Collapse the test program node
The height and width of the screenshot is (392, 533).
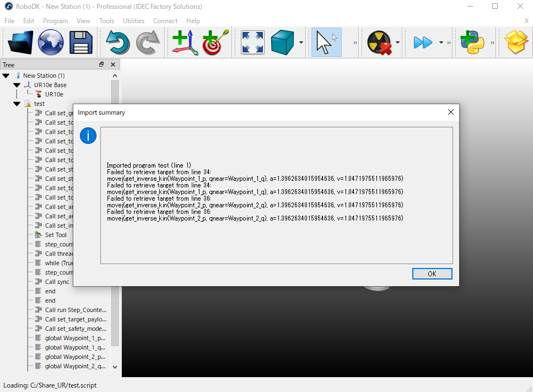click(17, 104)
